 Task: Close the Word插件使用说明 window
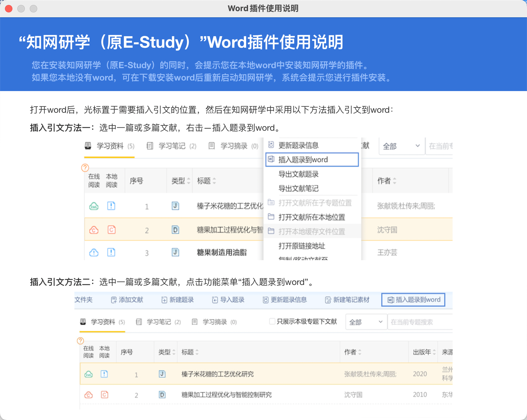pos(9,9)
